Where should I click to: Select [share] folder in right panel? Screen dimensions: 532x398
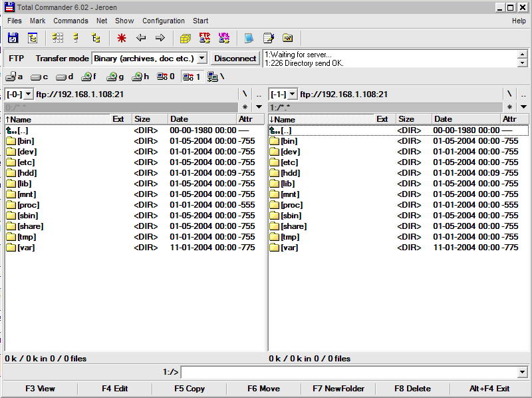(398, 226)
